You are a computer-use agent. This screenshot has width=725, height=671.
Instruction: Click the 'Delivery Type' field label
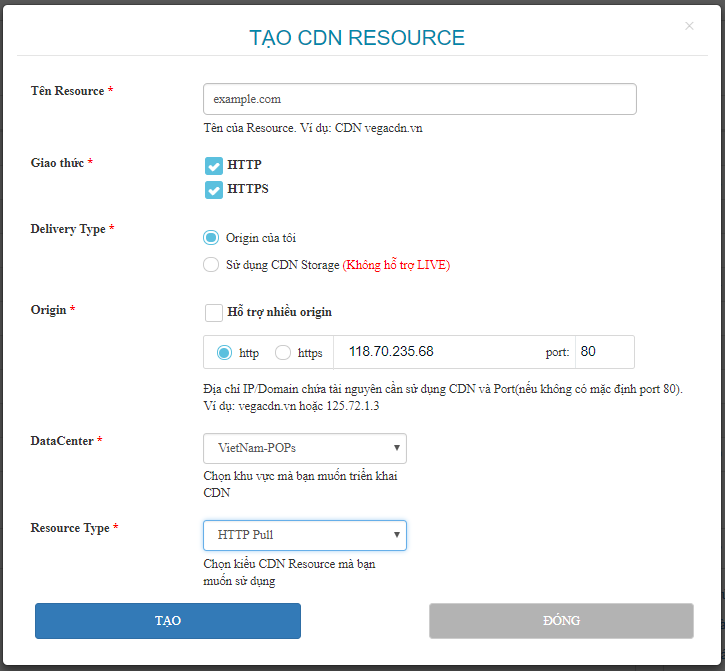tap(72, 229)
